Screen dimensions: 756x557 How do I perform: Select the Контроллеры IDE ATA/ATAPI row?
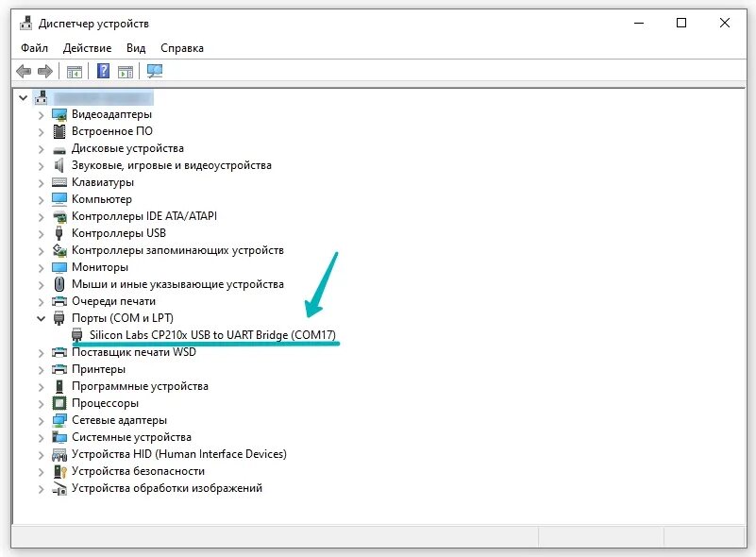144,216
